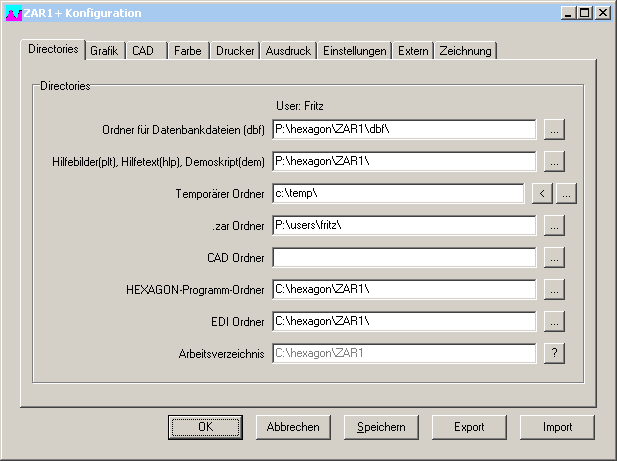617x461 pixels.
Task: Browse for the HEXAGON-Programm-Ordner folder
Action: click(555, 289)
